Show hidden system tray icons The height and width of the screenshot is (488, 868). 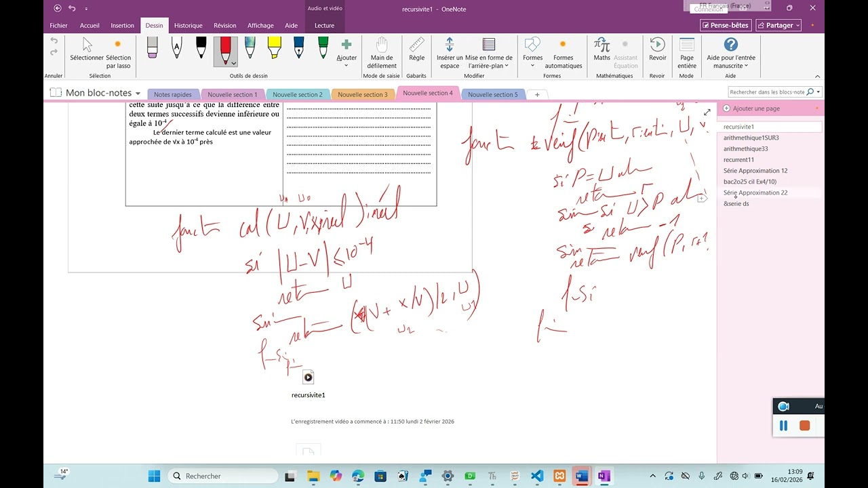click(653, 476)
